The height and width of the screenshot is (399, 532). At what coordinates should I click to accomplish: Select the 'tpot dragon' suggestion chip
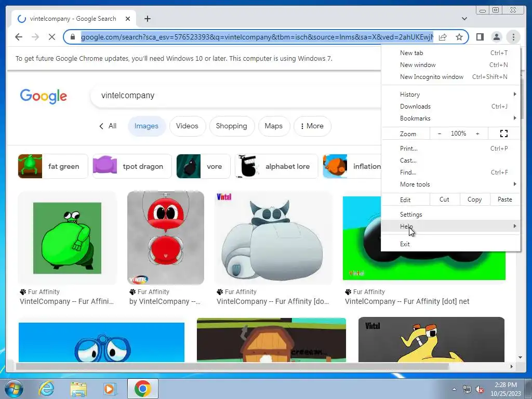click(x=132, y=166)
